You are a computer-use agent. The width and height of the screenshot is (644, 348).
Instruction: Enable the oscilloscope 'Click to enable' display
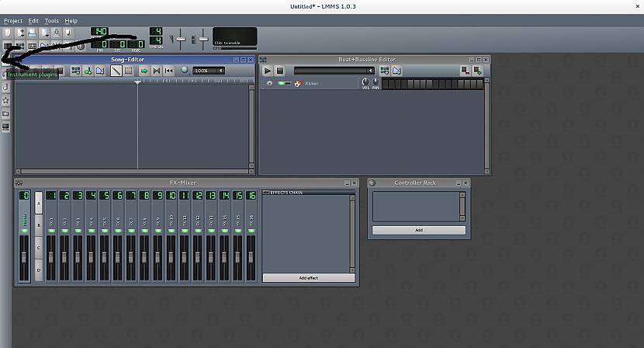[x=234, y=37]
